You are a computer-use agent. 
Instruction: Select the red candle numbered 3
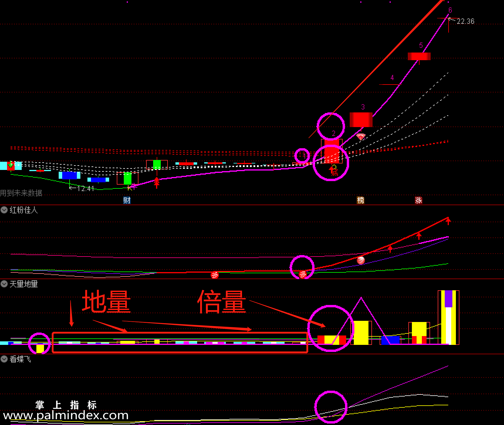[x=361, y=120]
